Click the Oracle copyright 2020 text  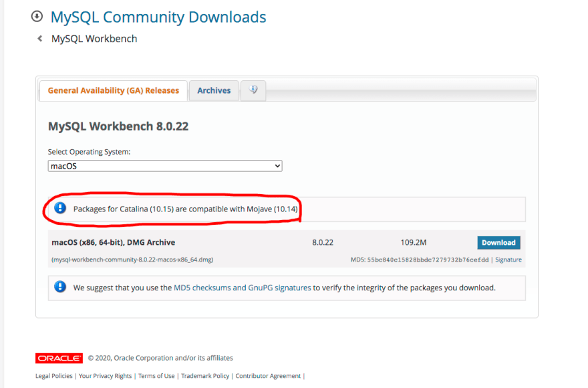(160, 358)
